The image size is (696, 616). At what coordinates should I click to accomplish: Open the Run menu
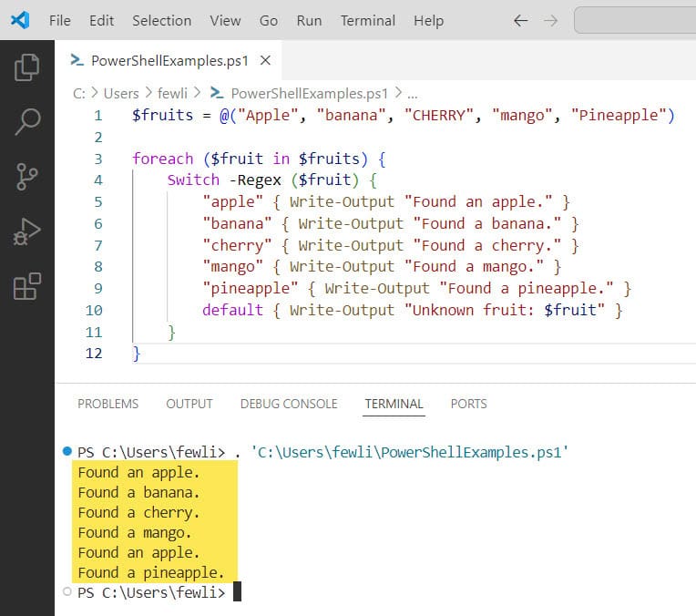[309, 20]
